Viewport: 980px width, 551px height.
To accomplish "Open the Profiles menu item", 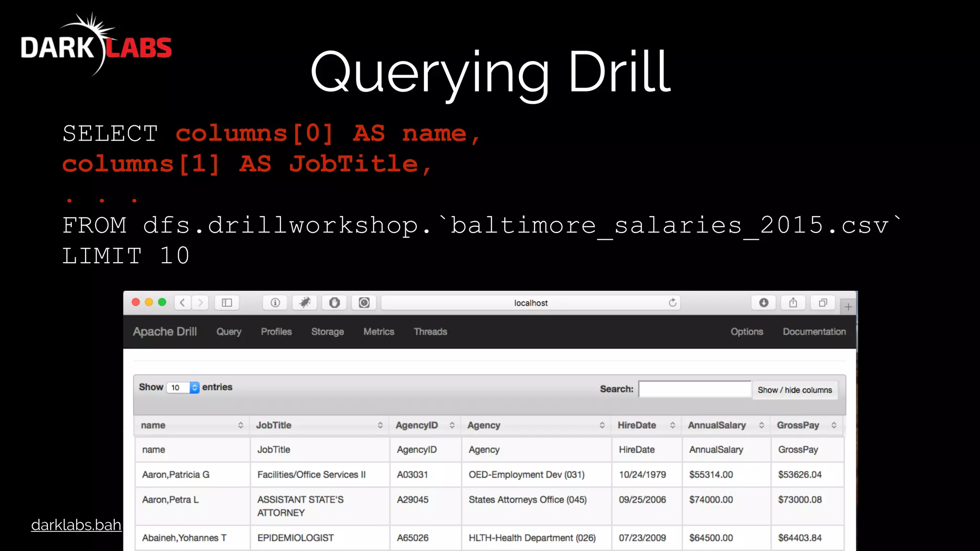I will click(x=276, y=331).
